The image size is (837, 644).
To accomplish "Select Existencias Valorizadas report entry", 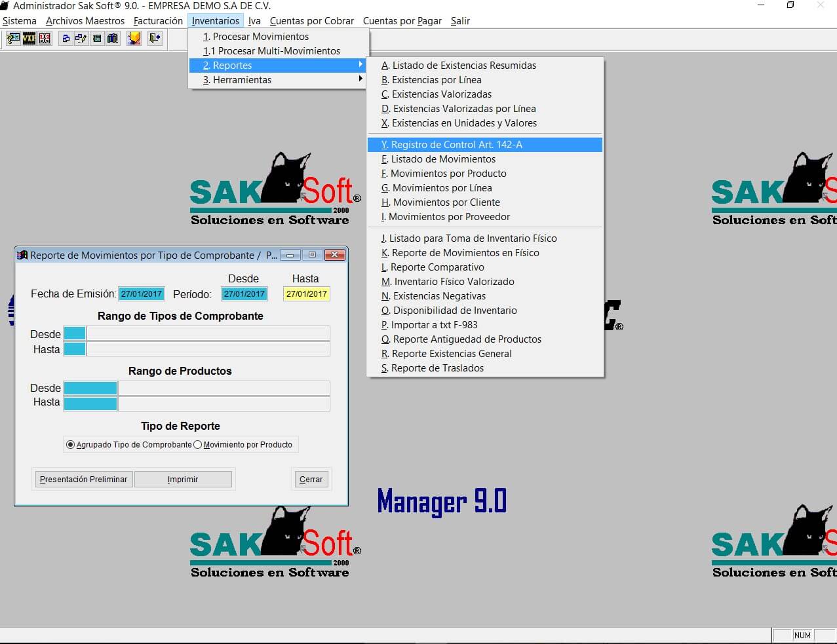I will click(x=485, y=94).
